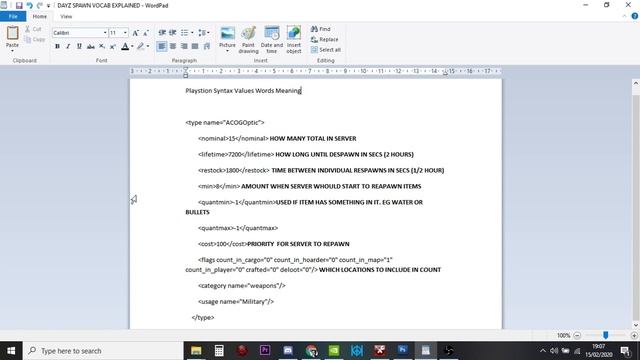The width and height of the screenshot is (640, 360).
Task: Align text left
Action: point(162,46)
